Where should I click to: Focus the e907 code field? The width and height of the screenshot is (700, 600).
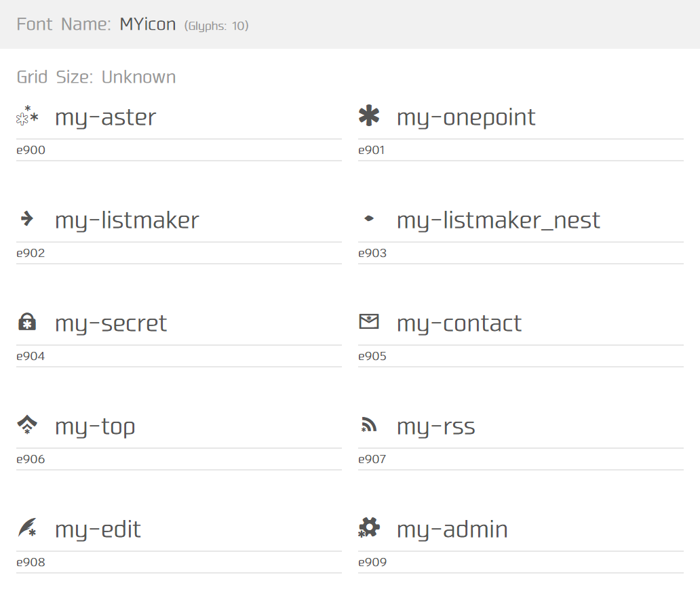coord(521,460)
